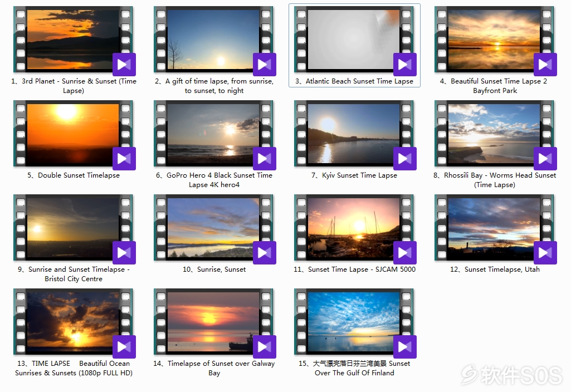Click the name 'TIME LAPSE Beautiful Ocean Sunrises & Sunsets'

tap(74, 368)
